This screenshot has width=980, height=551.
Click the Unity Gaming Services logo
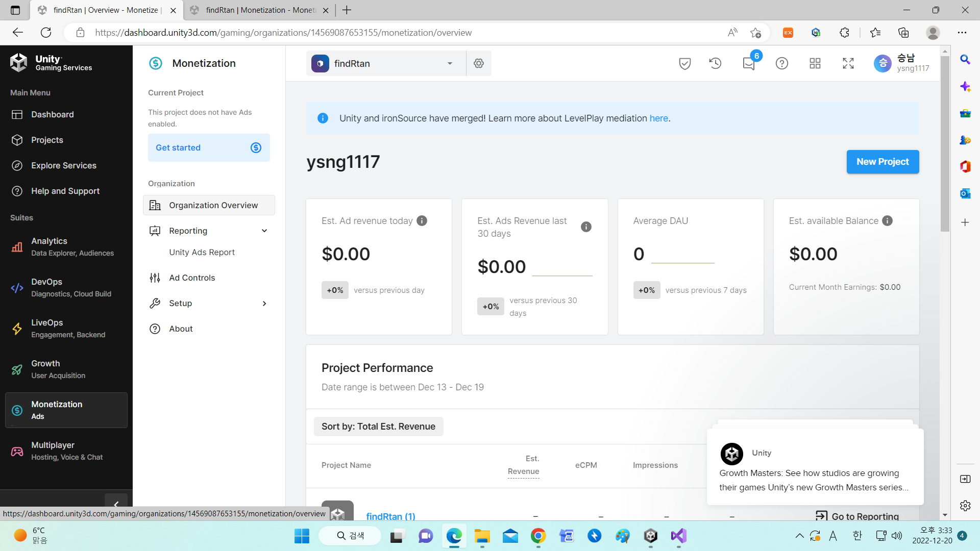pyautogui.click(x=51, y=63)
